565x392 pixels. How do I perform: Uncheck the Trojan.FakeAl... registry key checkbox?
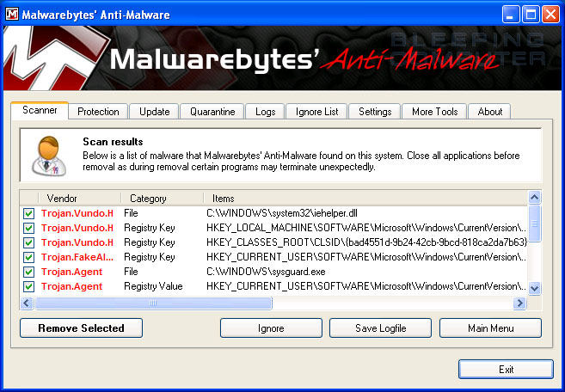(x=29, y=257)
